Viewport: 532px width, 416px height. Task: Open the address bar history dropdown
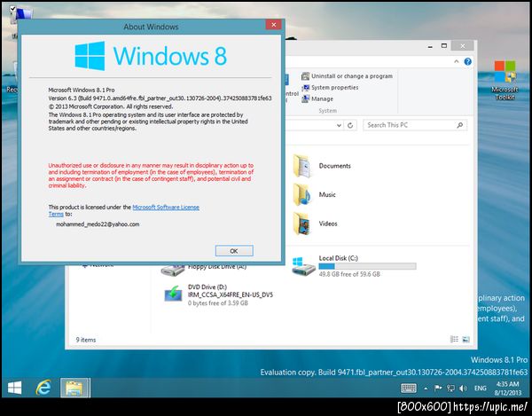(x=339, y=125)
